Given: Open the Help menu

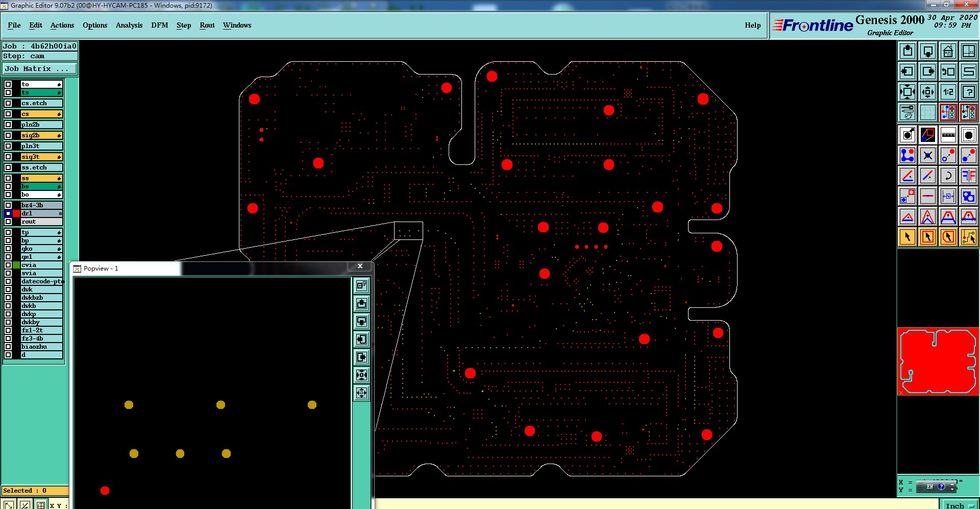Looking at the screenshot, I should (753, 25).
